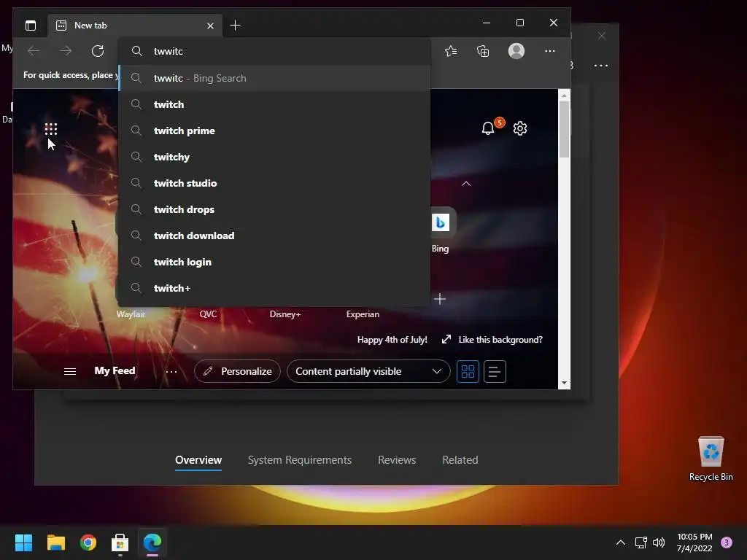
Task: Select the "twitch studio" suggestion
Action: coord(275,183)
